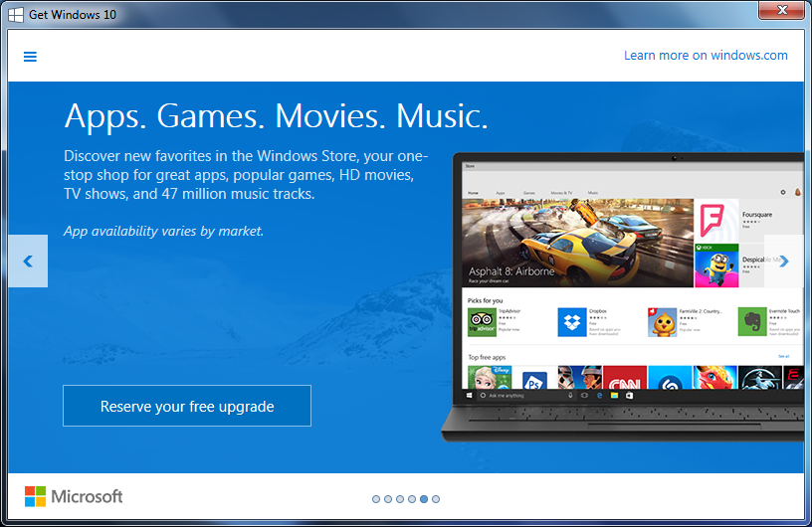812x527 pixels.
Task: Switch to the last page indicator dot
Action: click(x=436, y=499)
